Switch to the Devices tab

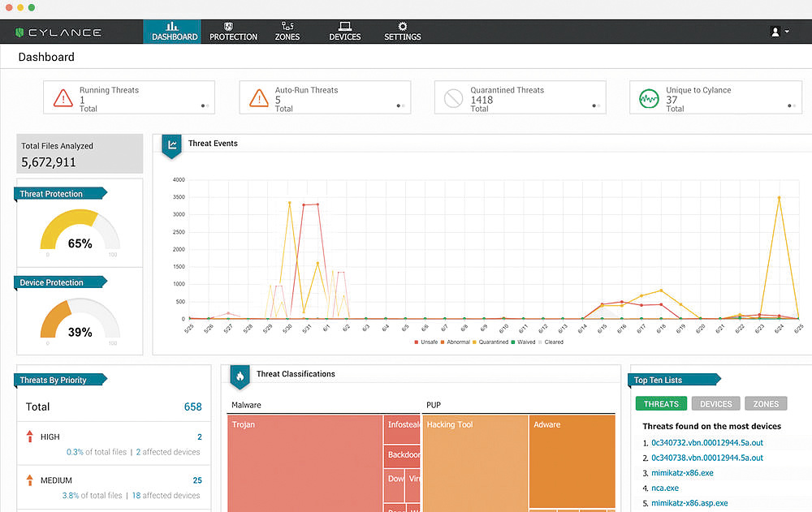(x=344, y=32)
